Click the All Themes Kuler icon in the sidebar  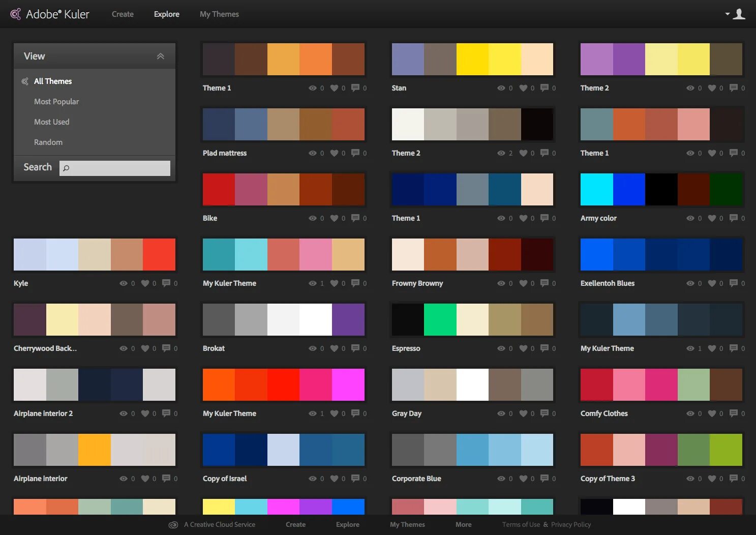point(25,81)
